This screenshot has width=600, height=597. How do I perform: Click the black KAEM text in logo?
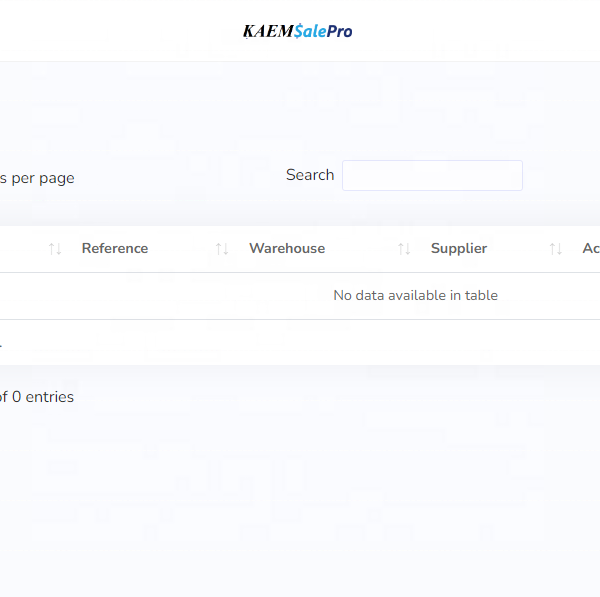click(x=267, y=31)
